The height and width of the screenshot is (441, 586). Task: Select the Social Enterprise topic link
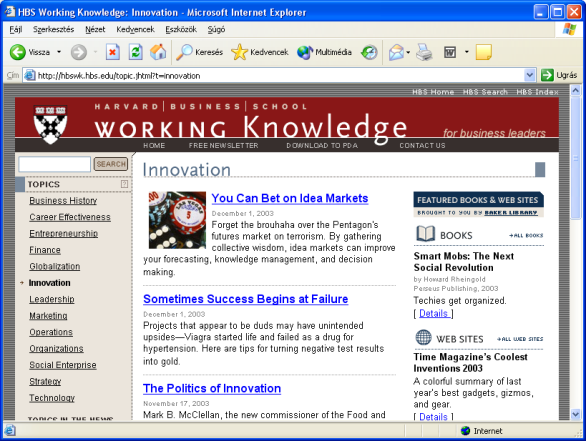[x=63, y=365]
